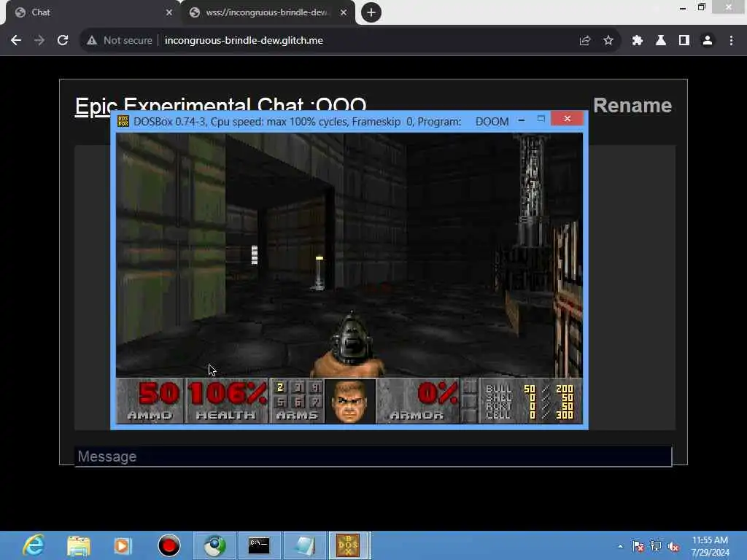Bookmark this page with the star

(608, 41)
